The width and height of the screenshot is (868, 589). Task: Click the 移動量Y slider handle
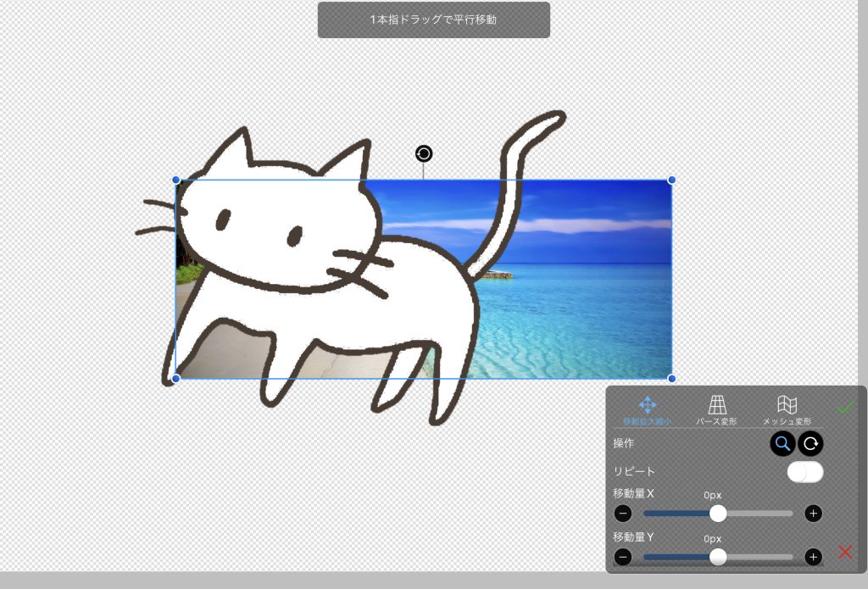718,557
